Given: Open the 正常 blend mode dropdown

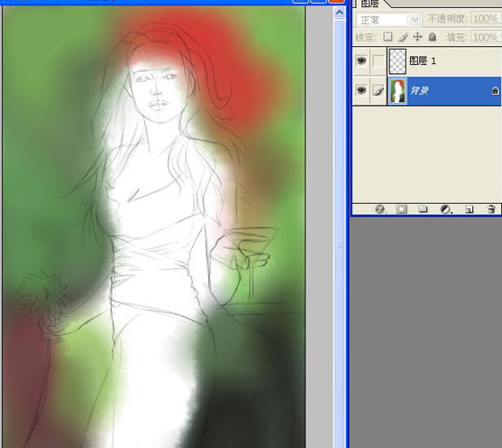Looking at the screenshot, I should click(x=388, y=20).
